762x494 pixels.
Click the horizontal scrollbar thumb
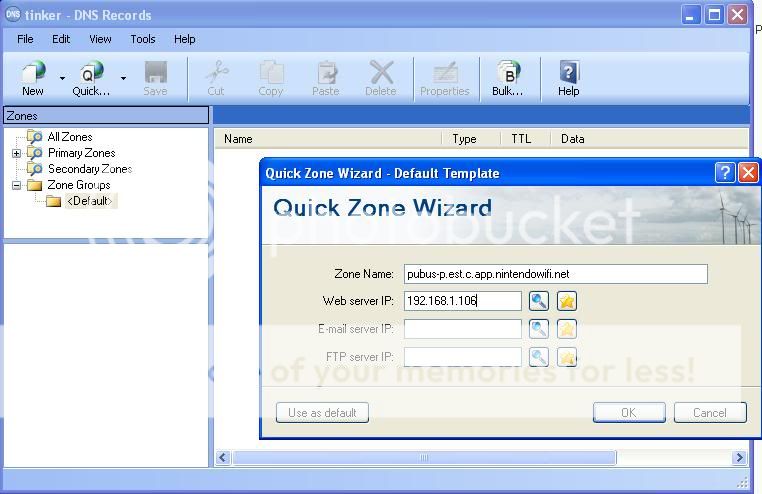pos(424,458)
